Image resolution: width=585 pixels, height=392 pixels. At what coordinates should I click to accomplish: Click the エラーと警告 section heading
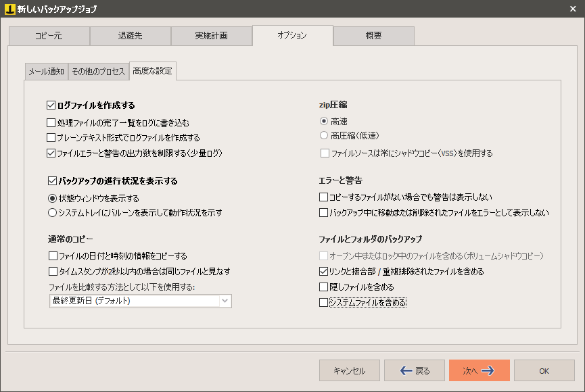click(x=340, y=180)
